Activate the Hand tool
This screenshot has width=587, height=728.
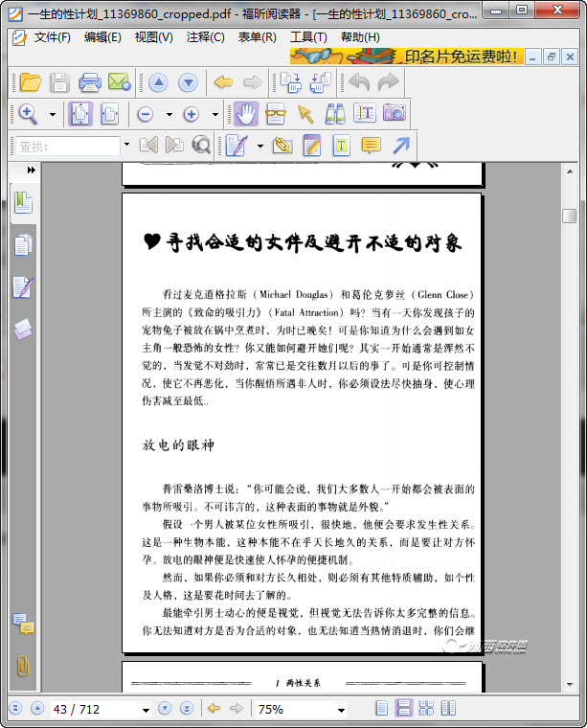[x=246, y=114]
